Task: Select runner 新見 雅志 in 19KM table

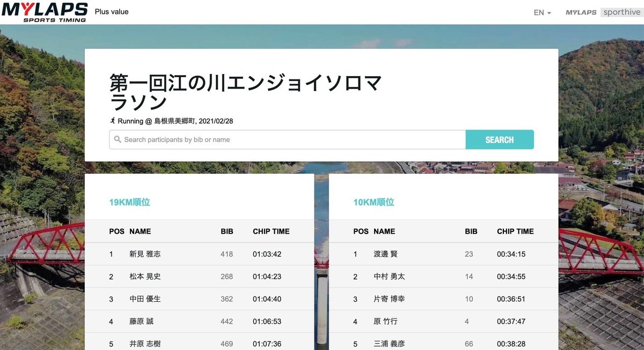Action: [x=145, y=254]
